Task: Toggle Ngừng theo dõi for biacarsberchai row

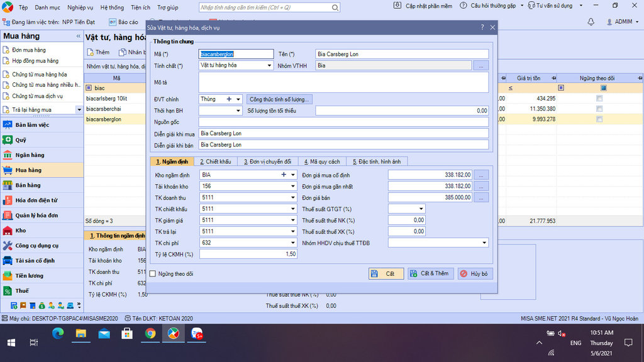Action: [599, 109]
